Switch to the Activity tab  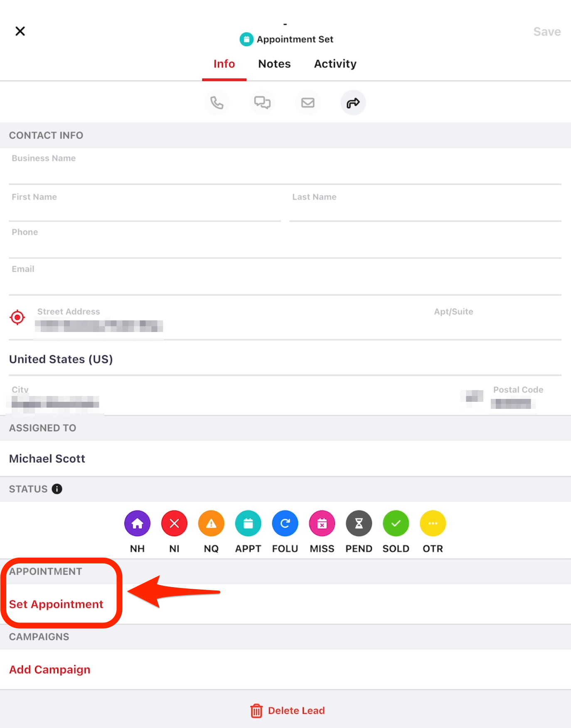coord(335,64)
